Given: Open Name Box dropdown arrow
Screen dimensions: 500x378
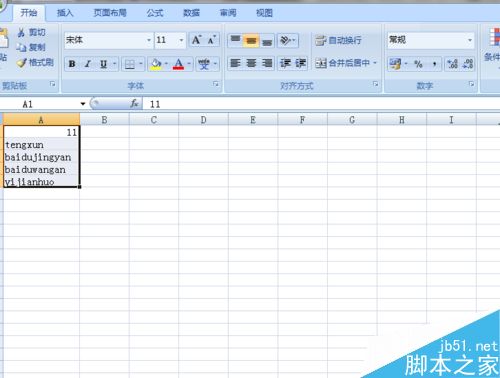Looking at the screenshot, I should 83,104.
